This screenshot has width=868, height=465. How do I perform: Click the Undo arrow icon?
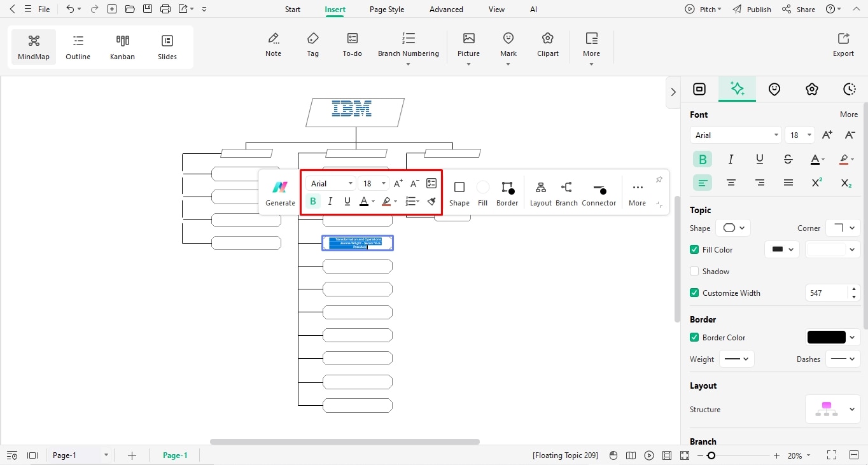pyautogui.click(x=70, y=9)
